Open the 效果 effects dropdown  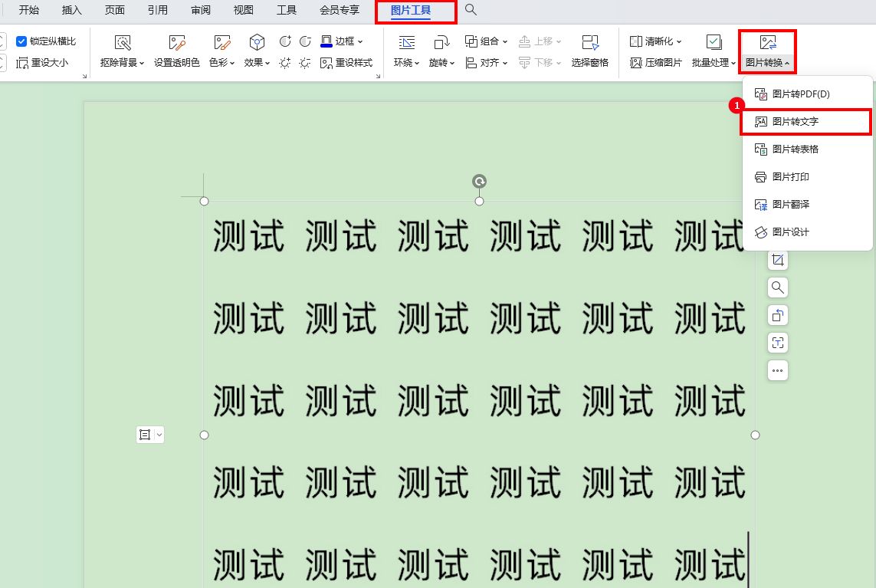click(x=257, y=63)
